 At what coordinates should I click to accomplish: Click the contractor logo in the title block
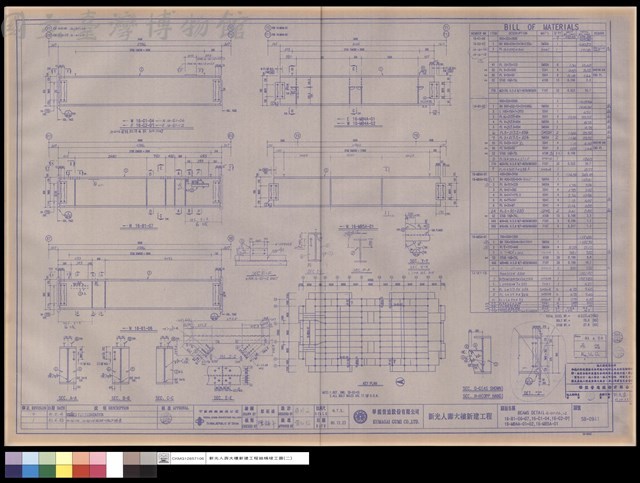coord(199,422)
